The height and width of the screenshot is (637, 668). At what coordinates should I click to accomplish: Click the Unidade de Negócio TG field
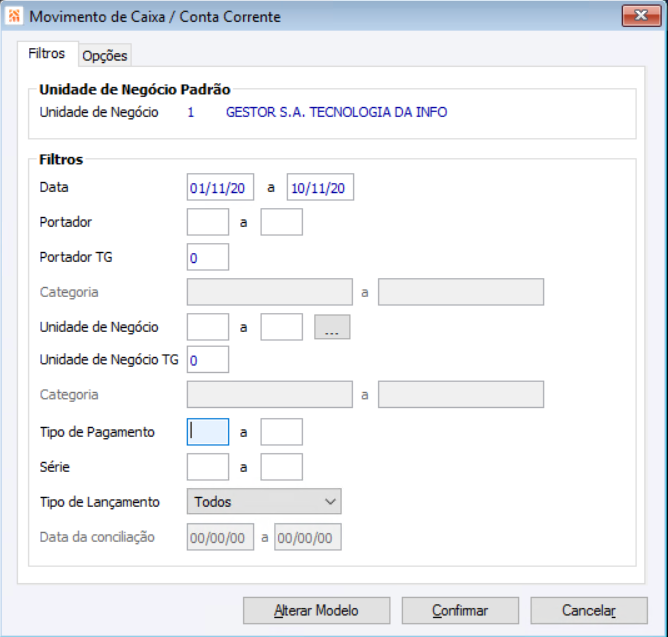click(x=208, y=360)
